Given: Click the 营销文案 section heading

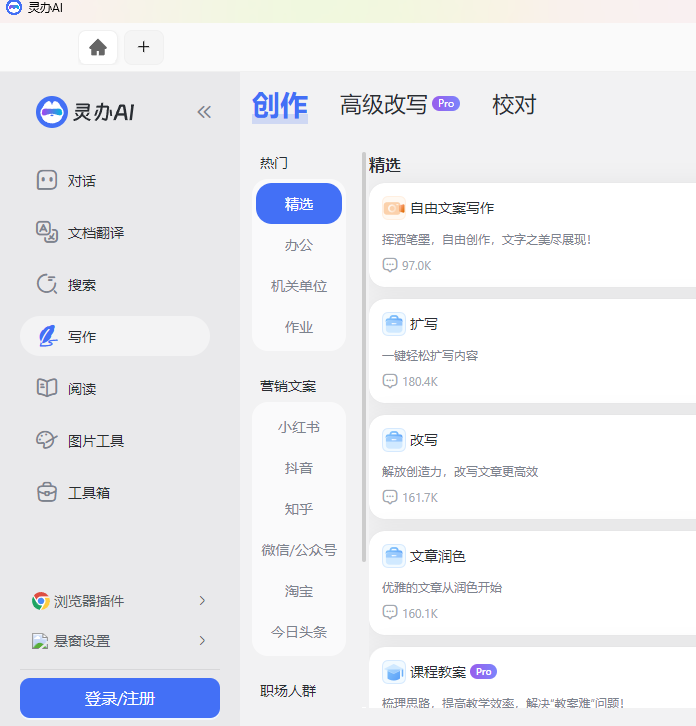Looking at the screenshot, I should point(288,386).
